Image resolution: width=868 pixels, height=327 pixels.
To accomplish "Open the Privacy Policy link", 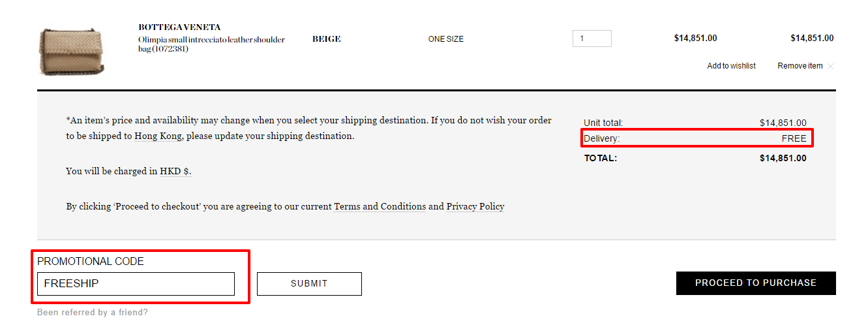I will point(475,207).
